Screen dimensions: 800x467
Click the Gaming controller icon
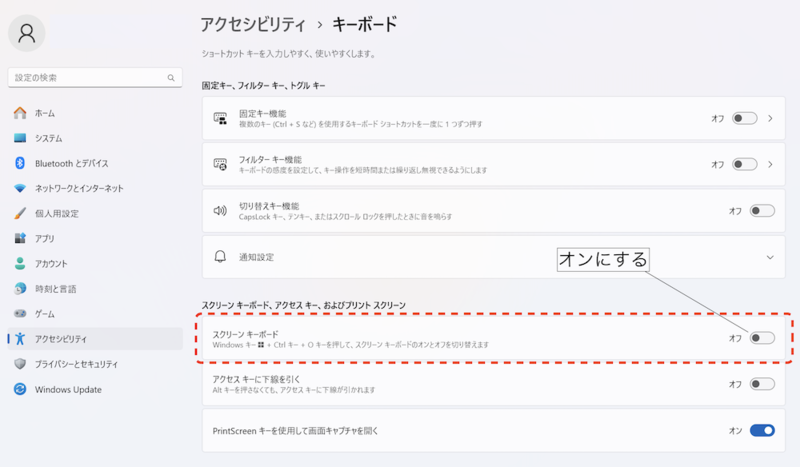click(x=20, y=313)
